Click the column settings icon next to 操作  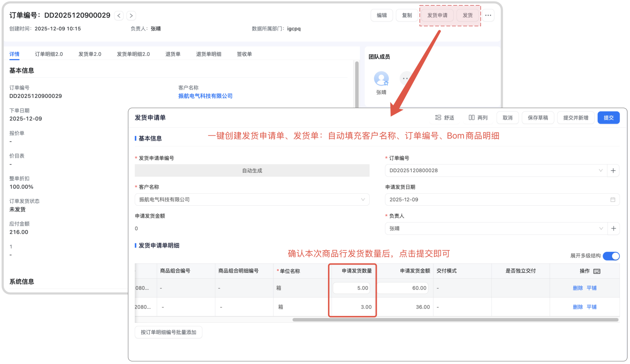(597, 271)
